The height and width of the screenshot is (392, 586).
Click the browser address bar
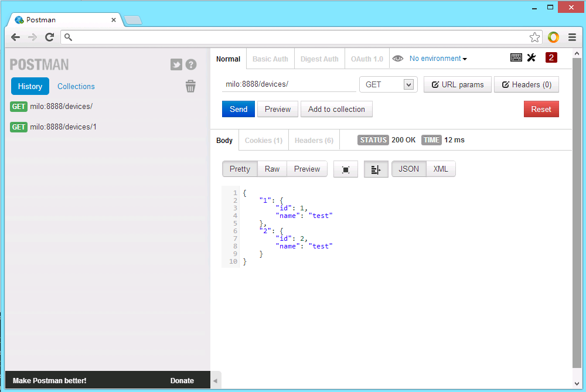point(301,37)
